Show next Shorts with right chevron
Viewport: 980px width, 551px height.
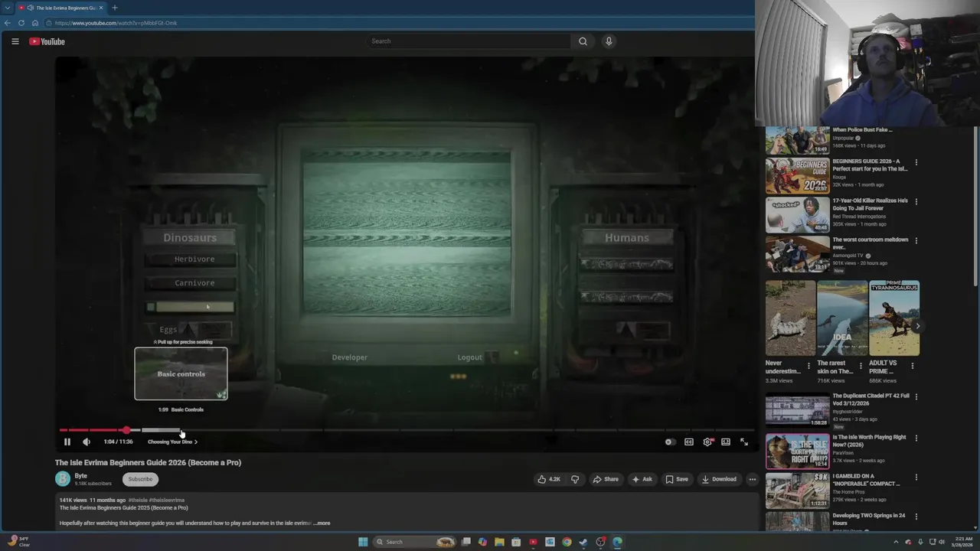(x=917, y=326)
